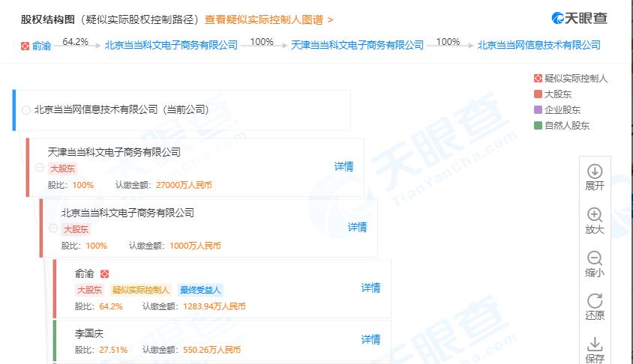Click 天津当当科文电子商务有限公司 in the control path

[357, 45]
